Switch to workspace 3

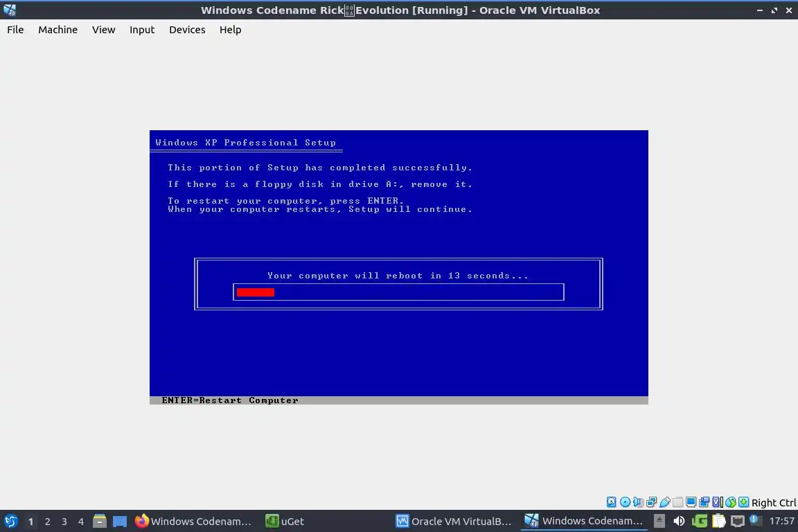[x=64, y=522]
